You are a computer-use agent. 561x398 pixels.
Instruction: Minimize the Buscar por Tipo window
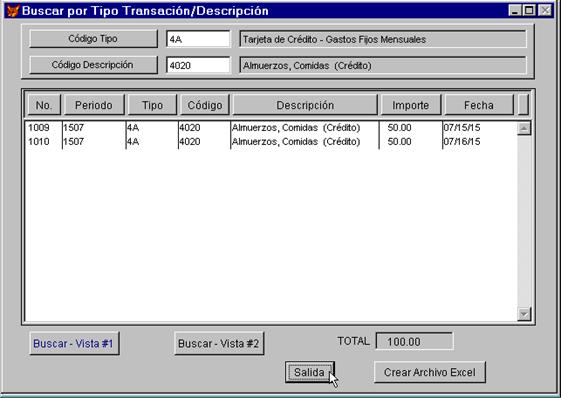514,10
